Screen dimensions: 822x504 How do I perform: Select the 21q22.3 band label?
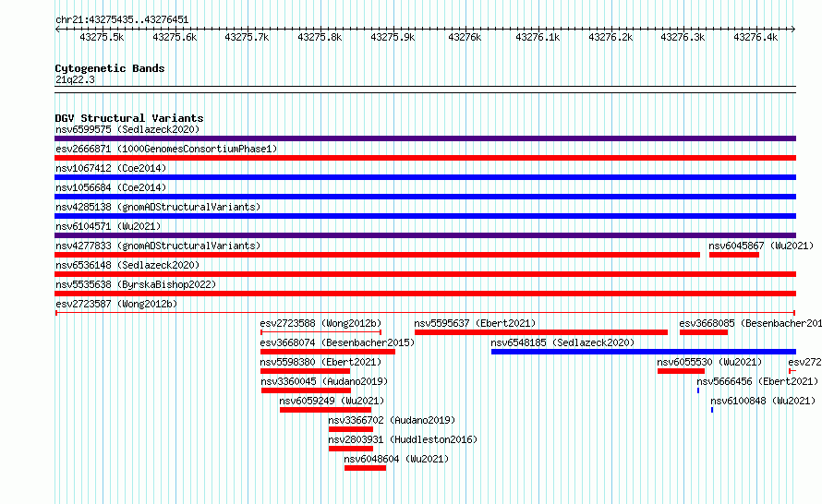point(75,79)
